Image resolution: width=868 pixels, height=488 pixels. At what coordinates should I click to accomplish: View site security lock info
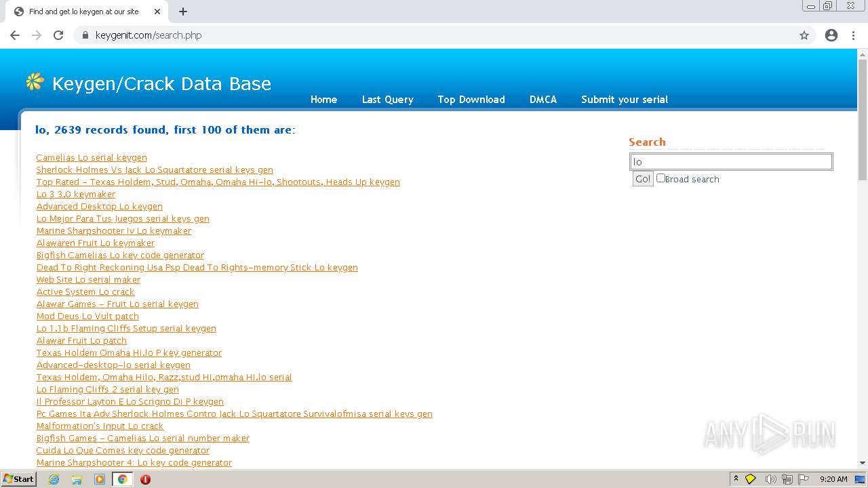pyautogui.click(x=85, y=35)
